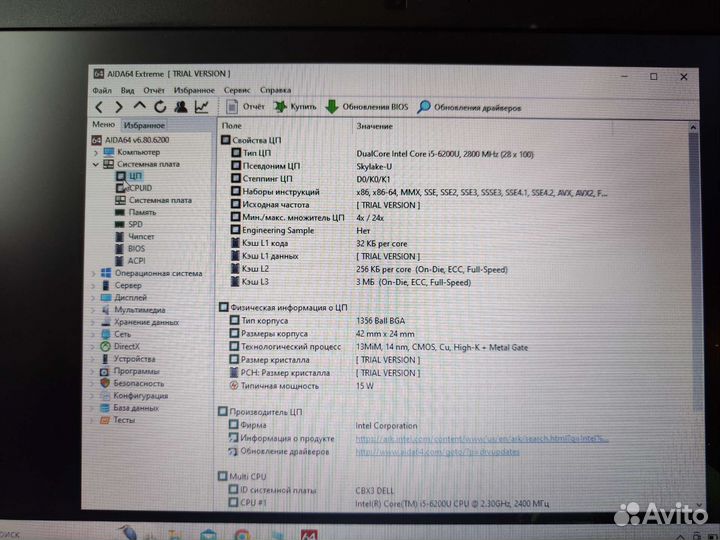Open the Избранное menu in the menu bar
The image size is (720, 540).
point(194,90)
